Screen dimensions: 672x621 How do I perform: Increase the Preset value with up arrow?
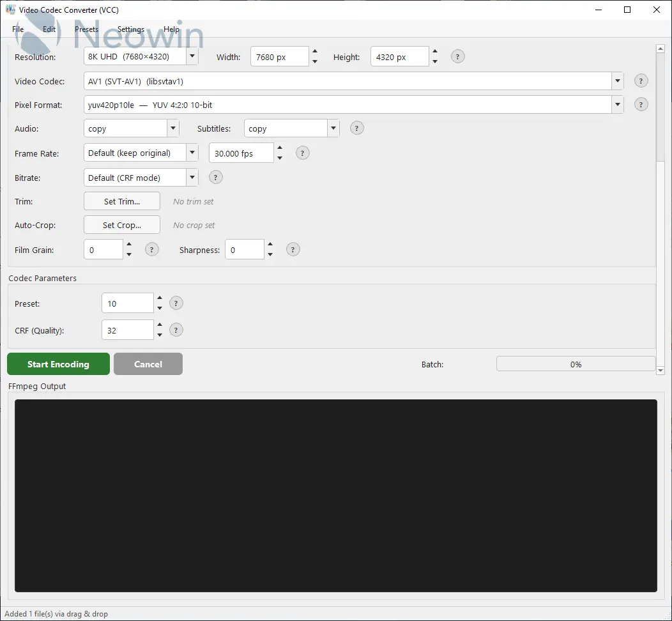(x=160, y=298)
